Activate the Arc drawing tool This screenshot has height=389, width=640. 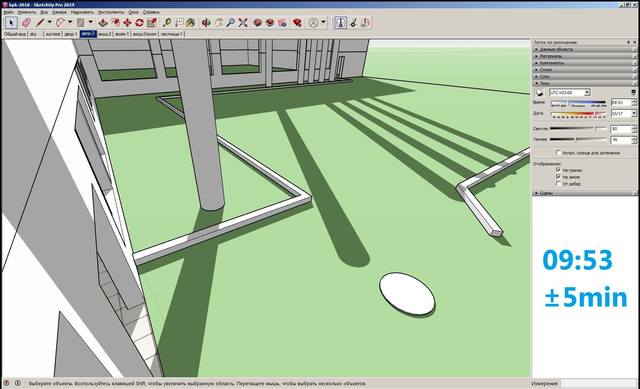(x=60, y=23)
